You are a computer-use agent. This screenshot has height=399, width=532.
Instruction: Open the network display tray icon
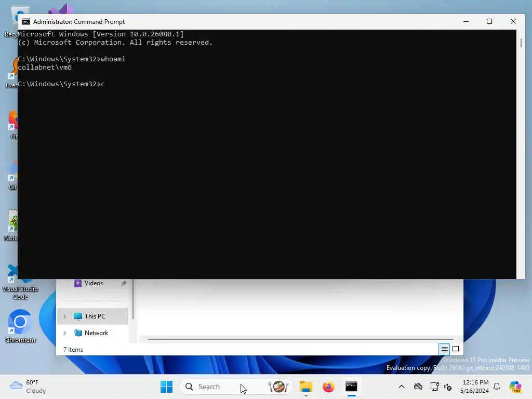tap(434, 387)
